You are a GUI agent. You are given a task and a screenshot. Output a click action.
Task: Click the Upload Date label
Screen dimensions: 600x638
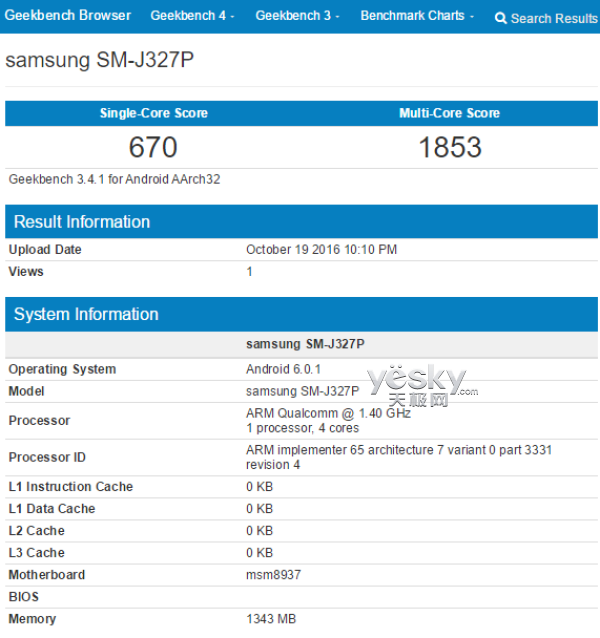(45, 249)
